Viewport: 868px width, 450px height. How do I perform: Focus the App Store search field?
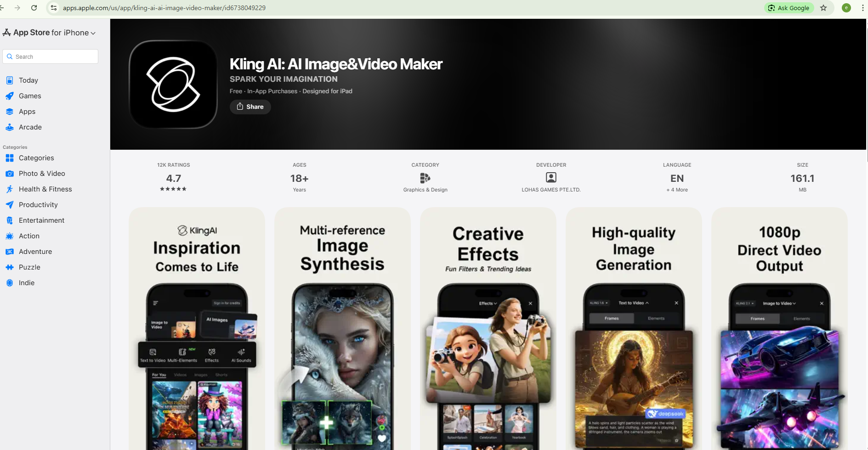tap(51, 56)
